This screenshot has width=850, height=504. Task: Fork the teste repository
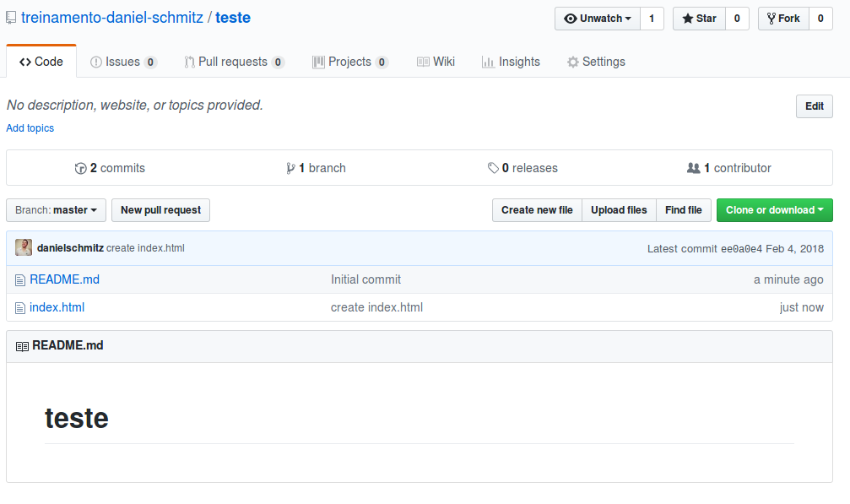click(x=783, y=19)
